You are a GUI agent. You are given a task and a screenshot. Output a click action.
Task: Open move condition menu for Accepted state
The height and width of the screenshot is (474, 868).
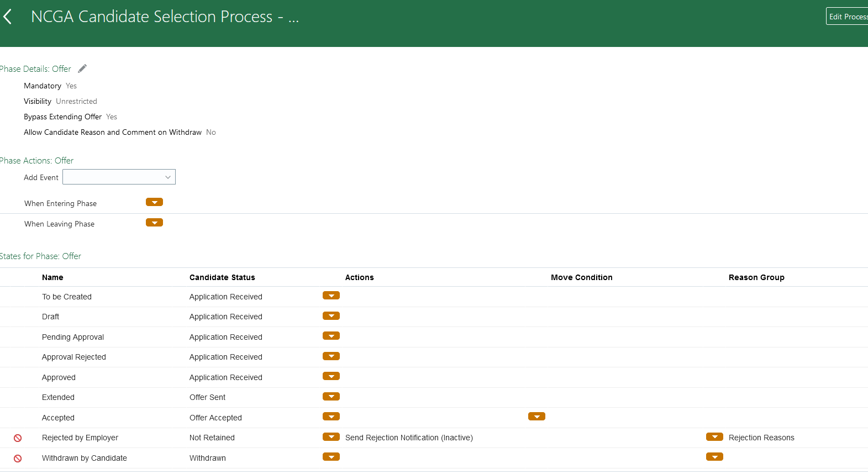click(536, 417)
